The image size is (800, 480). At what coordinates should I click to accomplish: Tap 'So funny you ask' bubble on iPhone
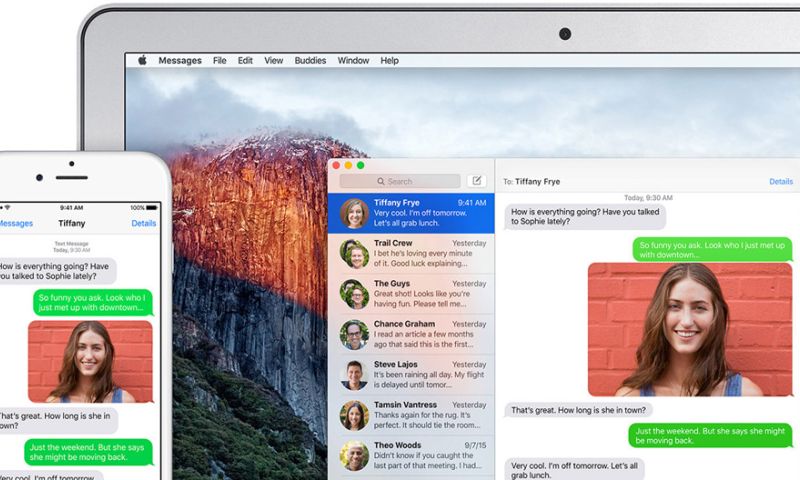(x=93, y=302)
